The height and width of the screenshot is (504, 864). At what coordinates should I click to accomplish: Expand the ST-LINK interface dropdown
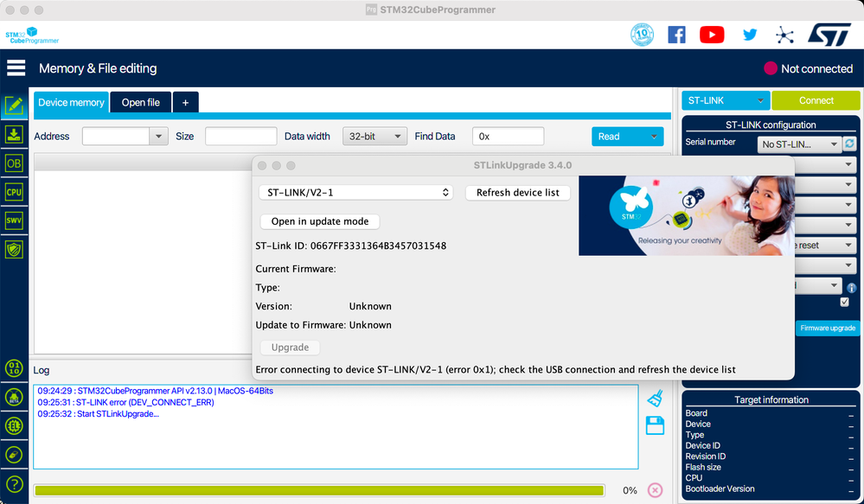(726, 100)
